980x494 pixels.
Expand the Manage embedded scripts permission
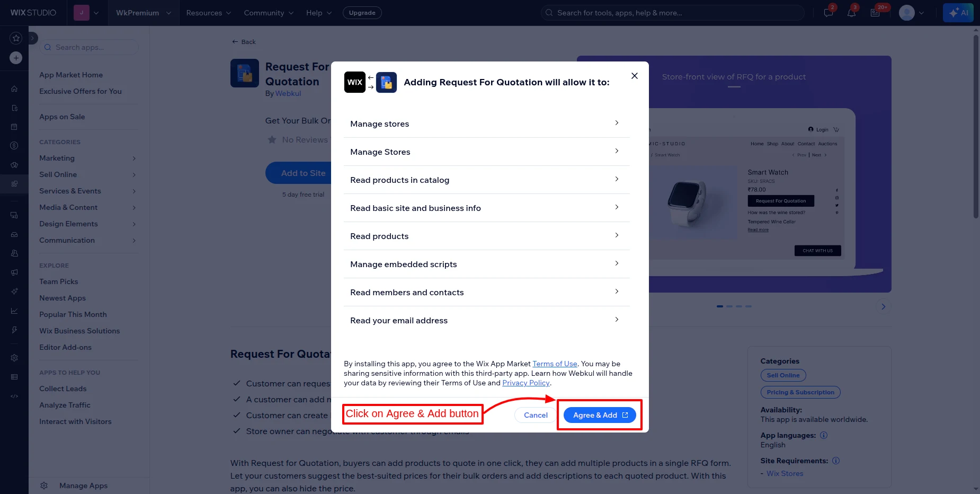617,263
